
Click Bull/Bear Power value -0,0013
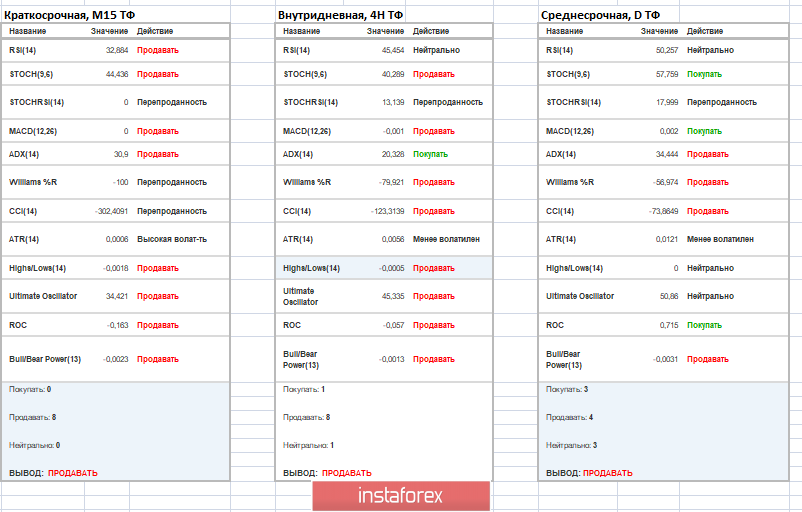point(391,359)
